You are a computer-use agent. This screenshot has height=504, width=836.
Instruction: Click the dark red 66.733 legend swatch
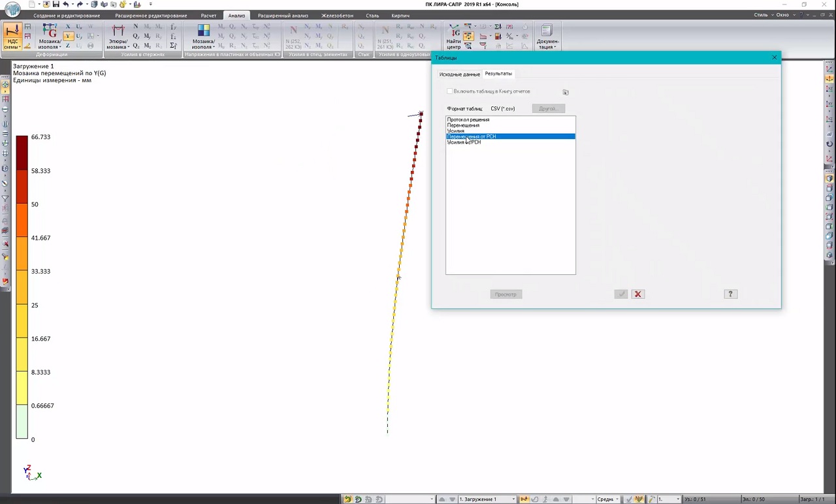[22, 153]
